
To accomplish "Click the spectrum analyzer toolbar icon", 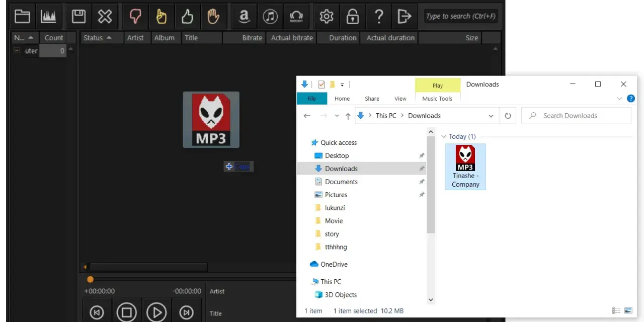I will [x=49, y=17].
